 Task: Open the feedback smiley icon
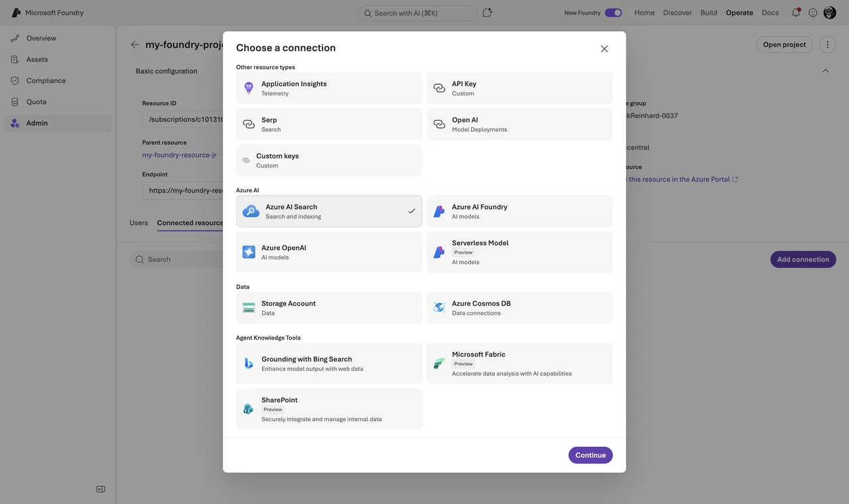click(x=813, y=13)
